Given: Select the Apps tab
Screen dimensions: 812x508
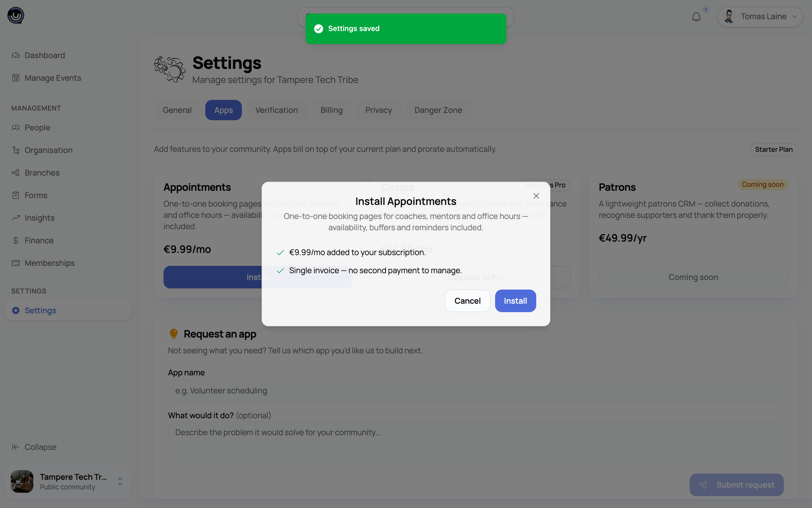Looking at the screenshot, I should click(x=224, y=110).
